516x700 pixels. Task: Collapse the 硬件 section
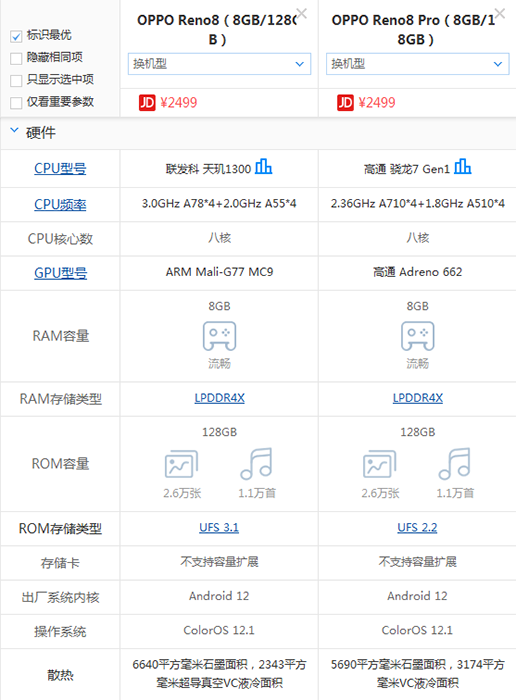(x=14, y=130)
